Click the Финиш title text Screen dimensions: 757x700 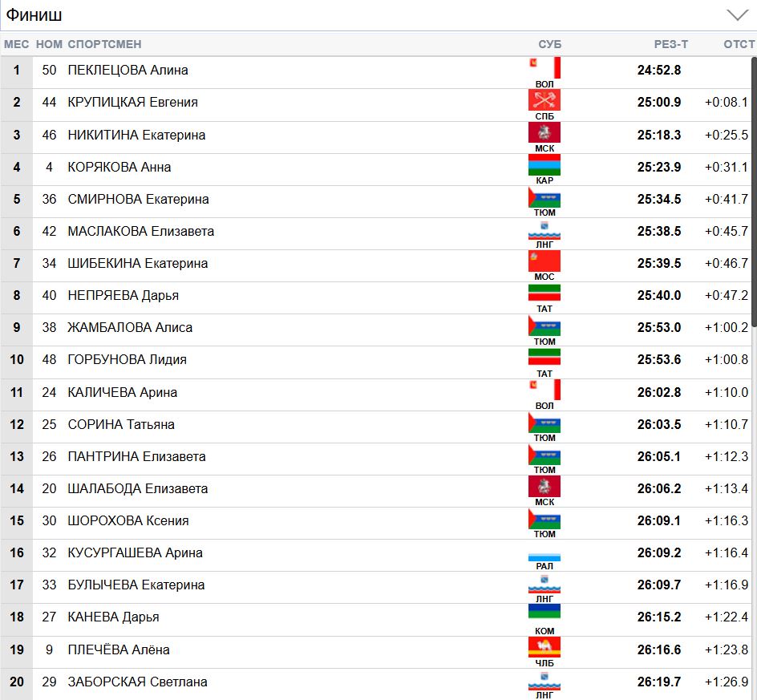click(34, 15)
